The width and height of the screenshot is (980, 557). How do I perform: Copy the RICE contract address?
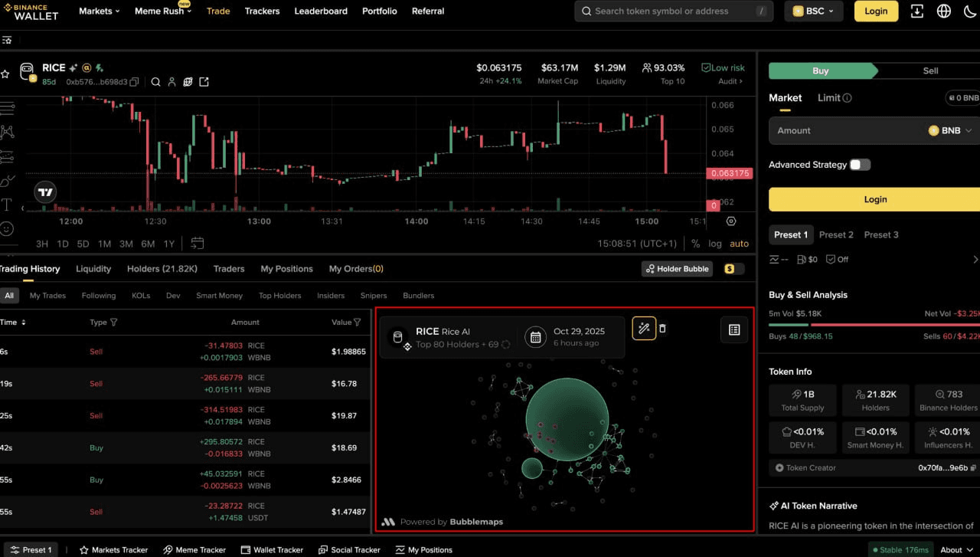click(x=135, y=82)
